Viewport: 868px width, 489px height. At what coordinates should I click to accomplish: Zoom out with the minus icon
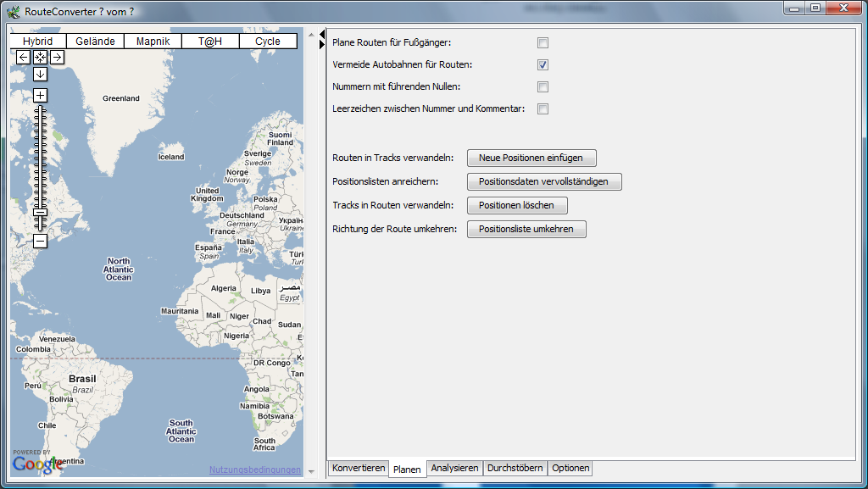click(x=40, y=242)
